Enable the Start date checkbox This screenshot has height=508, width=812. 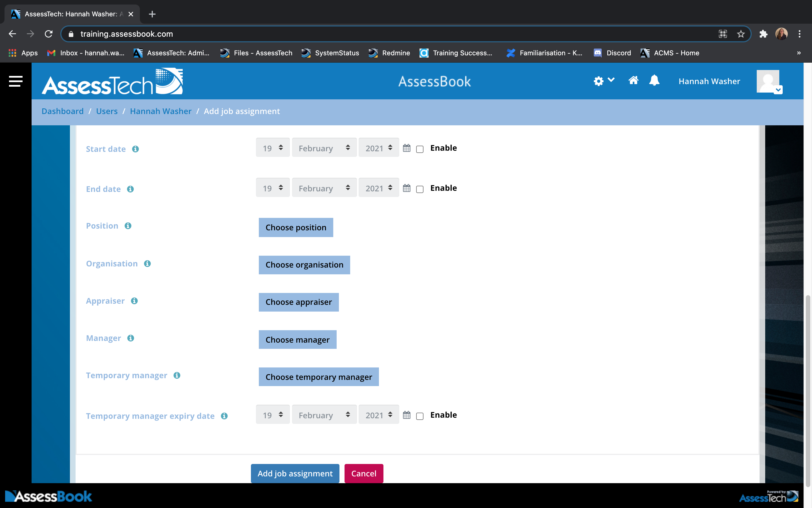420,149
